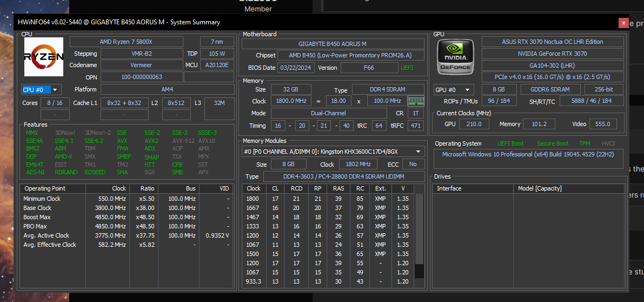Click the OPN 100-000000063 field
Screen dimensions: 644x302
[x=142, y=77]
